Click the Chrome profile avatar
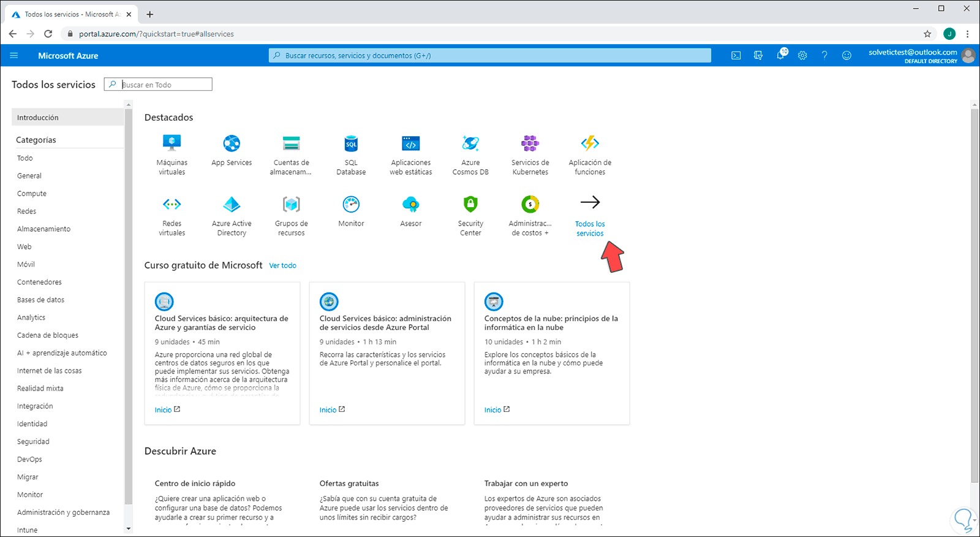The height and width of the screenshot is (537, 980). (x=949, y=34)
